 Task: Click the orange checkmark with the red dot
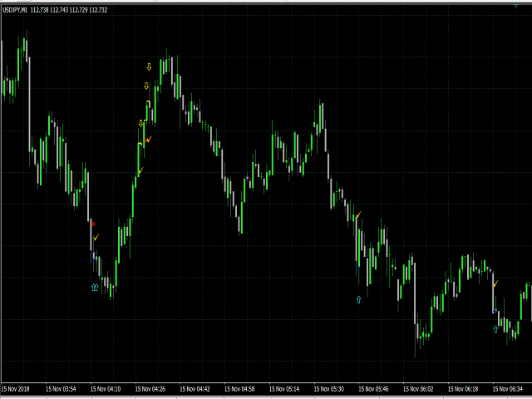[149, 140]
